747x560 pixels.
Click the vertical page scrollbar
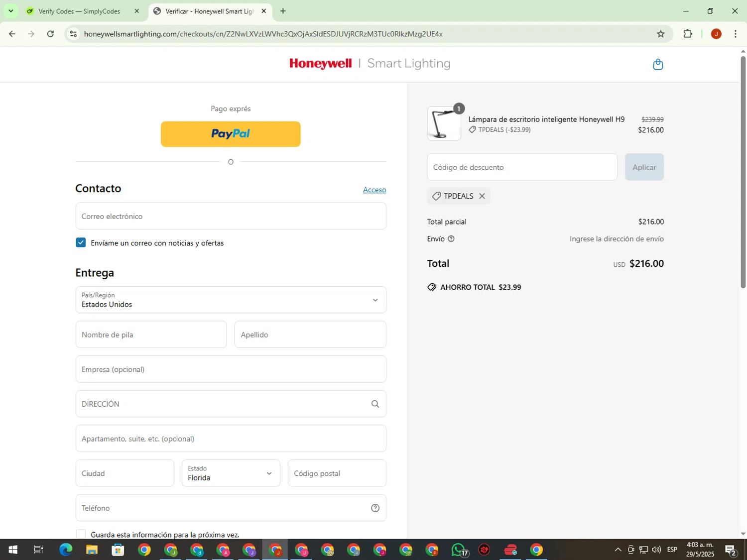[743, 172]
